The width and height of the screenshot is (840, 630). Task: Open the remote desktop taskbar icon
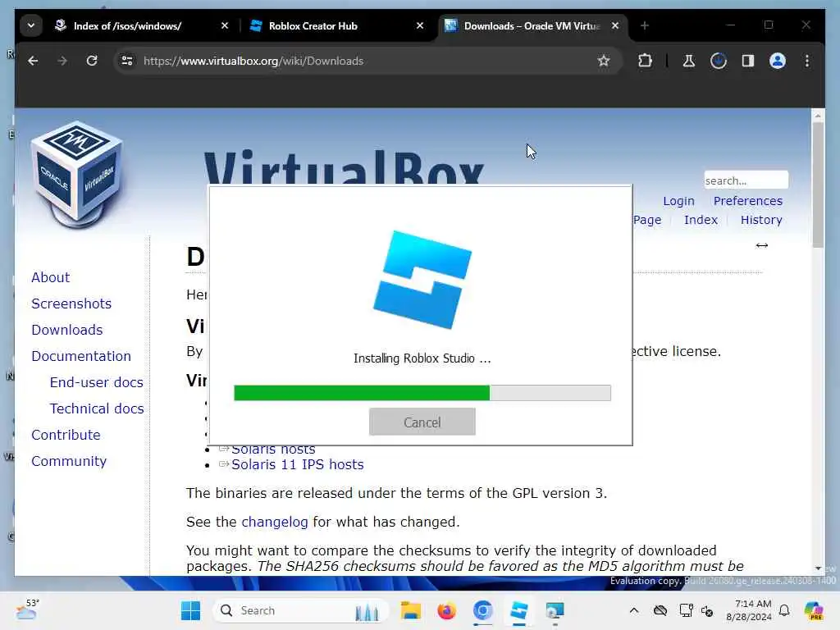click(555, 610)
